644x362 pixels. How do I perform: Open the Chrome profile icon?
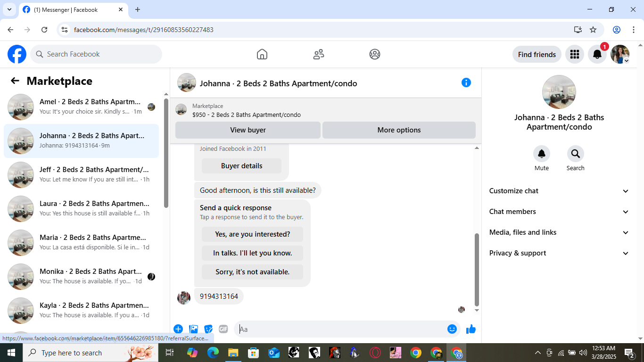617,30
